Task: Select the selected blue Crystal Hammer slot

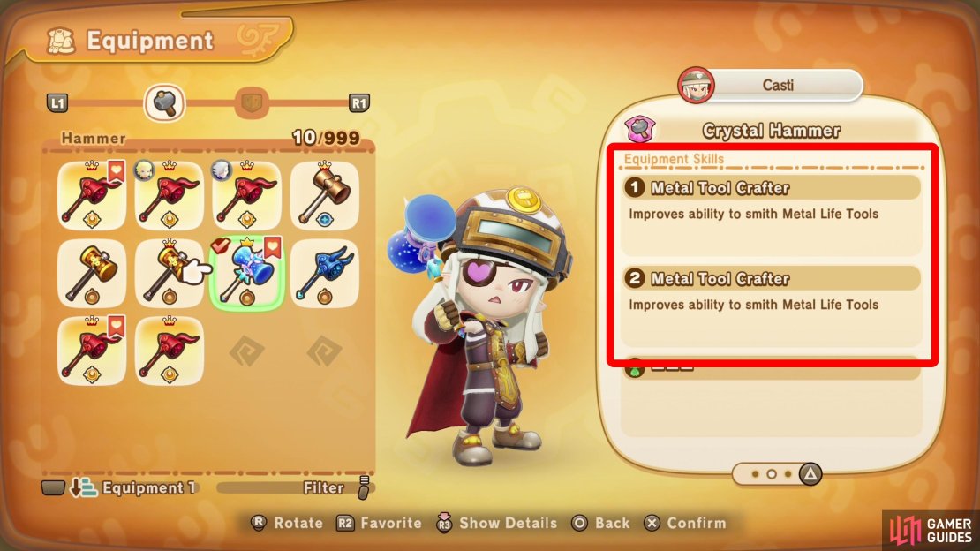Action: [247, 274]
